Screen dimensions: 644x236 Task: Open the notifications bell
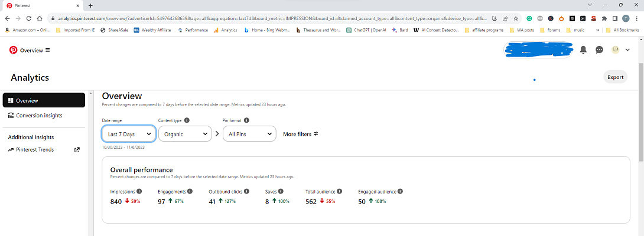[583, 50]
